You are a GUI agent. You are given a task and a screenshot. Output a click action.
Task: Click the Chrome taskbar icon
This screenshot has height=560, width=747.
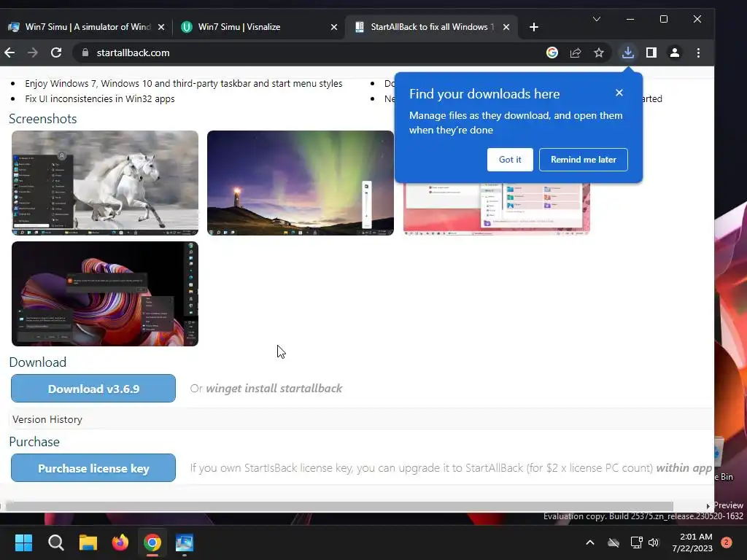pyautogui.click(x=152, y=542)
